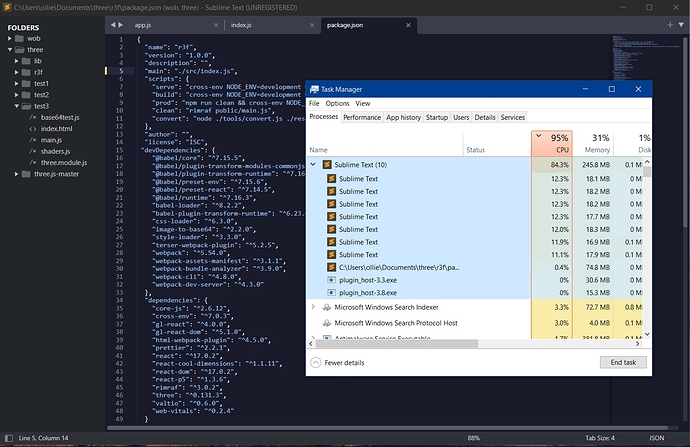Click Fewer details toggle
The image size is (690, 447).
(x=338, y=363)
